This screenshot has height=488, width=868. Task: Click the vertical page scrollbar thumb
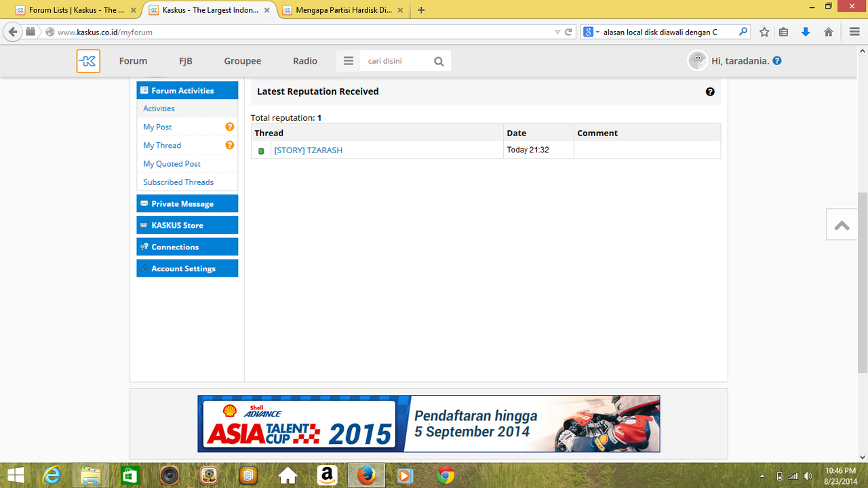[x=863, y=282]
